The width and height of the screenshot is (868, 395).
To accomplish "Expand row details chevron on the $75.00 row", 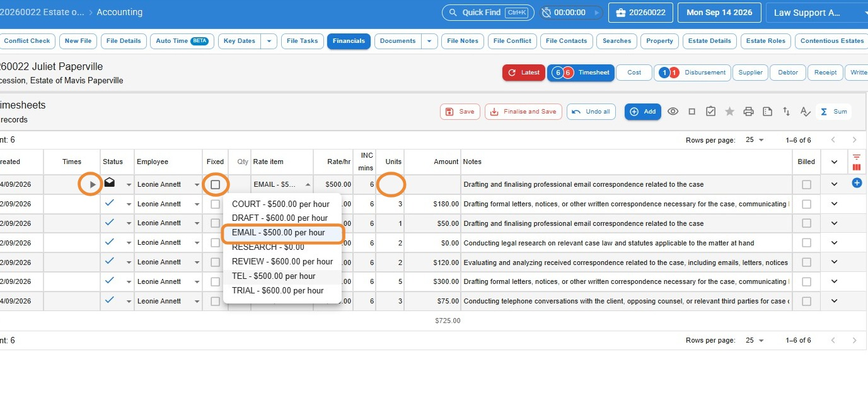I will [835, 301].
